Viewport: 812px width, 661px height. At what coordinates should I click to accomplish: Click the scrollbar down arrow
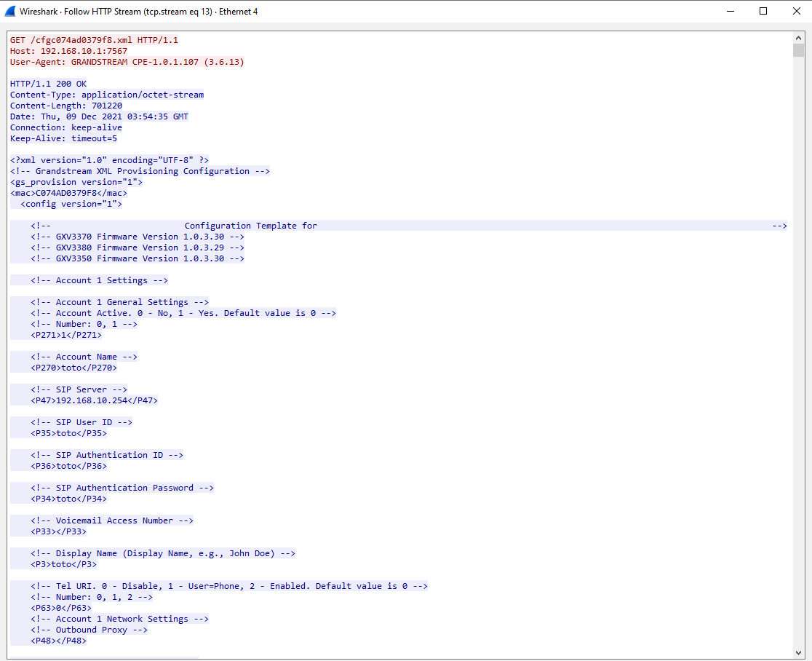point(798,652)
